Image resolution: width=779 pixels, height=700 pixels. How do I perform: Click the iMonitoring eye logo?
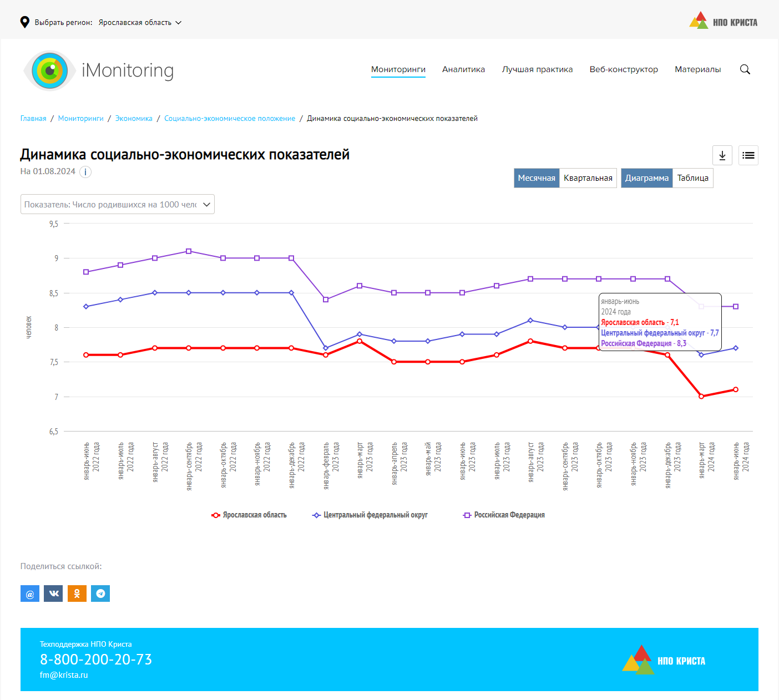(50, 70)
